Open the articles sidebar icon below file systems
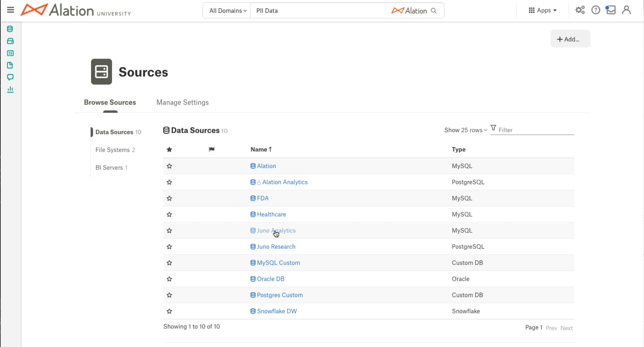This screenshot has width=644, height=347. coord(10,53)
